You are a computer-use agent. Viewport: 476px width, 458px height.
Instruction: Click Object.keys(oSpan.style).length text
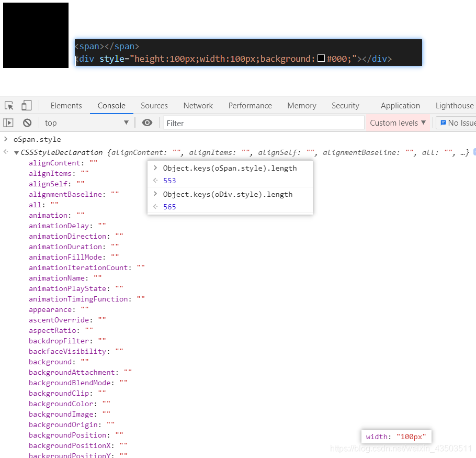pos(230,168)
